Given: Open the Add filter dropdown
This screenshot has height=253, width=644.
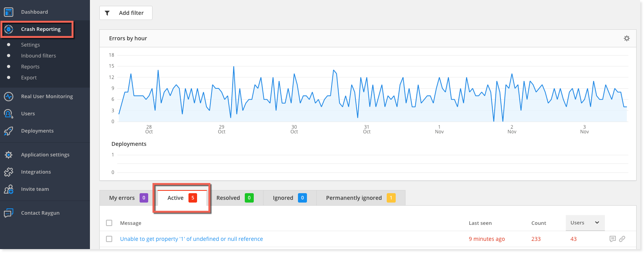Looking at the screenshot, I should pyautogui.click(x=126, y=13).
